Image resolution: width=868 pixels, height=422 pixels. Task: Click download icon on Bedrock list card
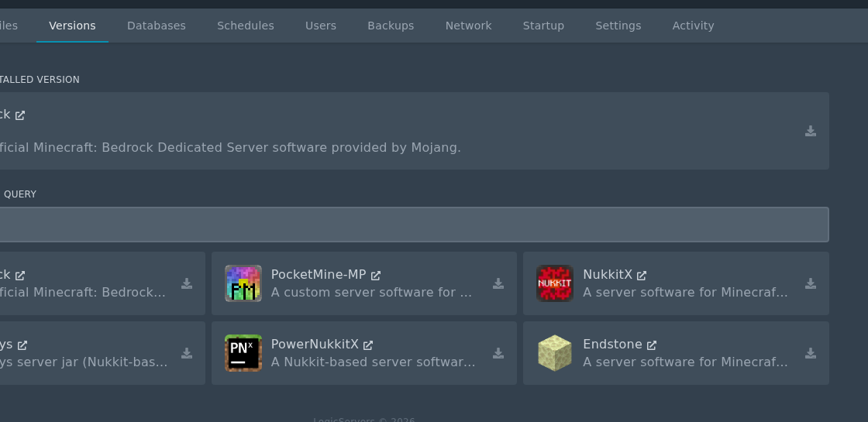tap(187, 283)
